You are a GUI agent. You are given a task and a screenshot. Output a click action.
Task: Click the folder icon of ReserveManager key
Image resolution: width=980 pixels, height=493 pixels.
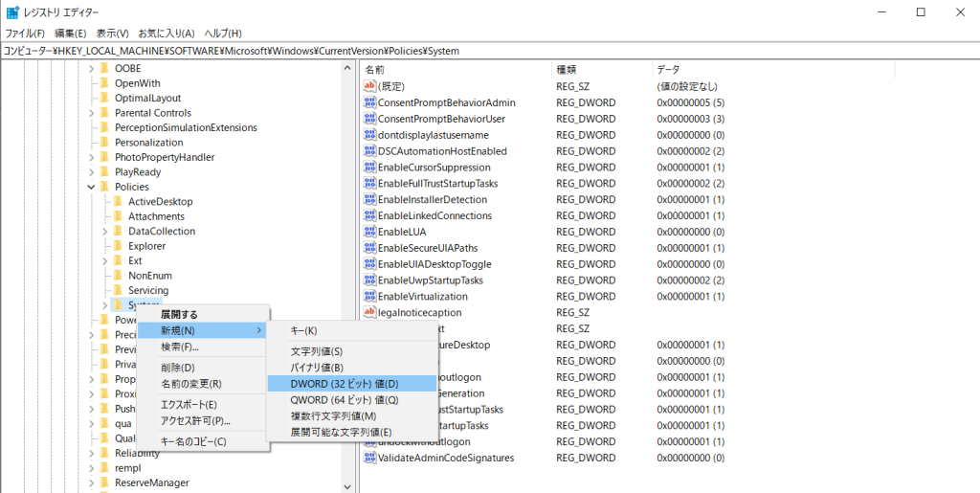click(103, 483)
